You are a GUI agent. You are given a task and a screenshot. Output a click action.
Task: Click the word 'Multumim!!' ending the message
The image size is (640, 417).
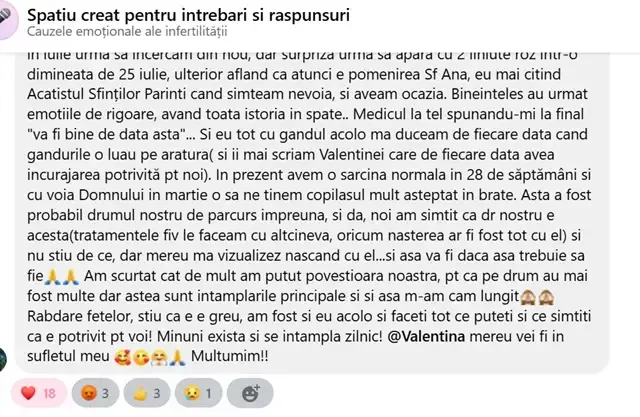(230, 356)
